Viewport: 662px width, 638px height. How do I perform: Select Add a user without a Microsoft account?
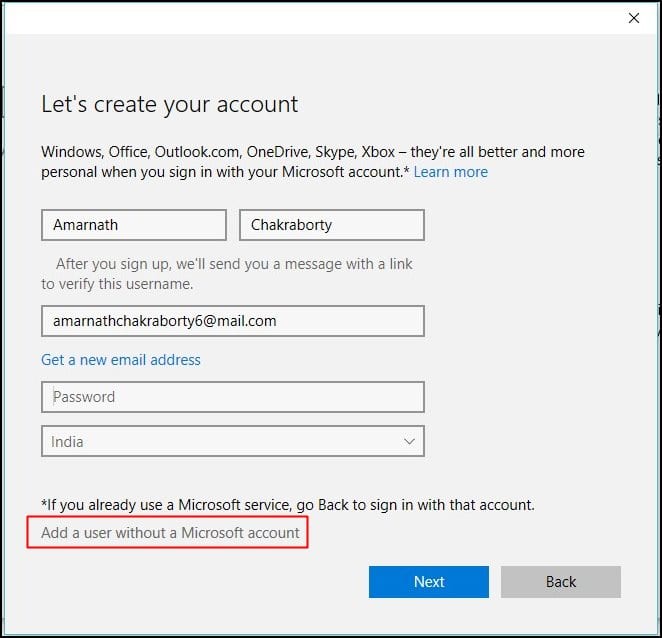tap(171, 533)
